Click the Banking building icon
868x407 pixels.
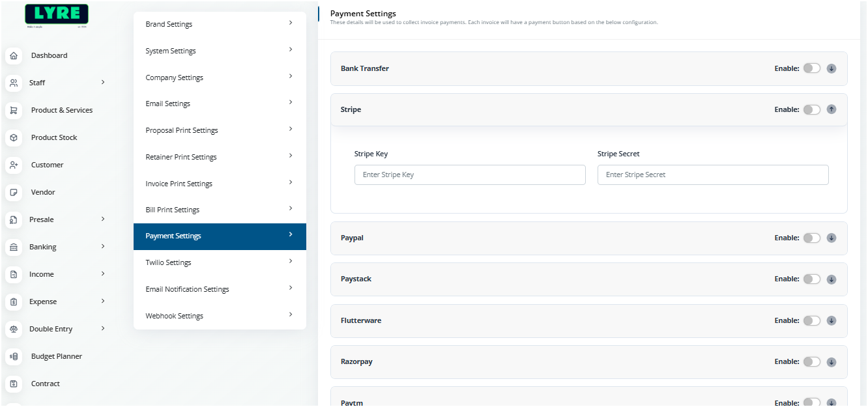[14, 247]
